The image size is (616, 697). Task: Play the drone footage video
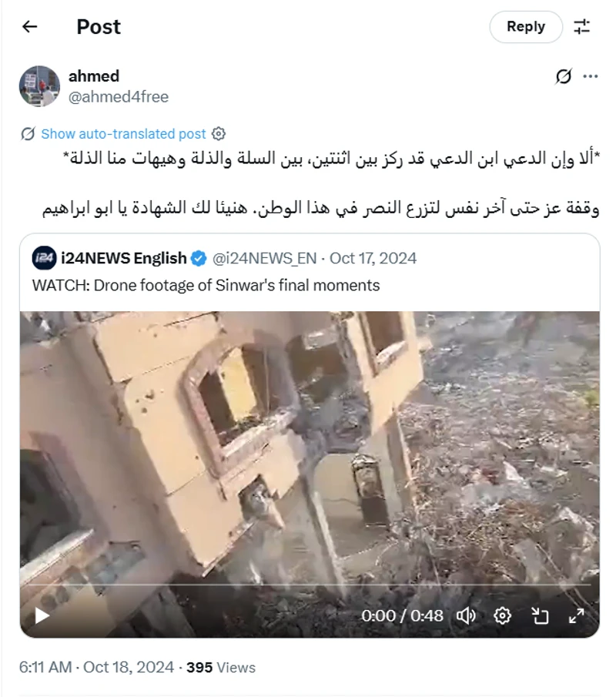(x=42, y=615)
